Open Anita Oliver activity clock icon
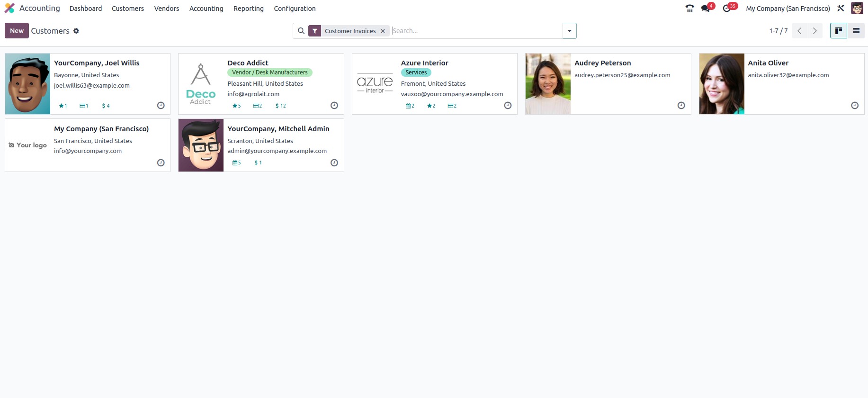The image size is (868, 398). 855,106
